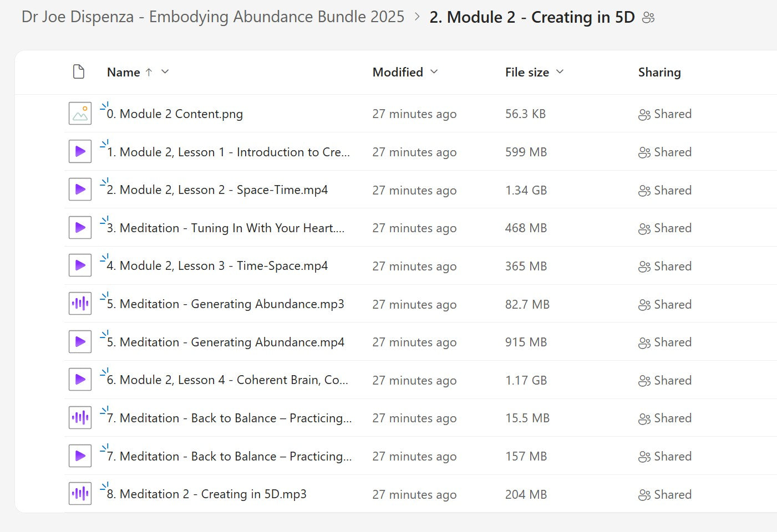
Task: Click the audio icon for Generating Abundance.mp3
Action: [x=80, y=304]
